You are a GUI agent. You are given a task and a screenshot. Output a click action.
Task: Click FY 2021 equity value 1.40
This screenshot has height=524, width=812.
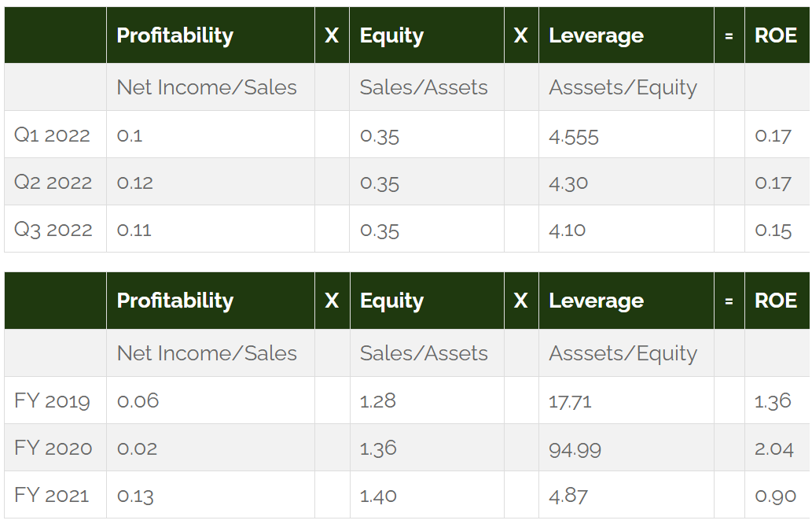tap(378, 496)
